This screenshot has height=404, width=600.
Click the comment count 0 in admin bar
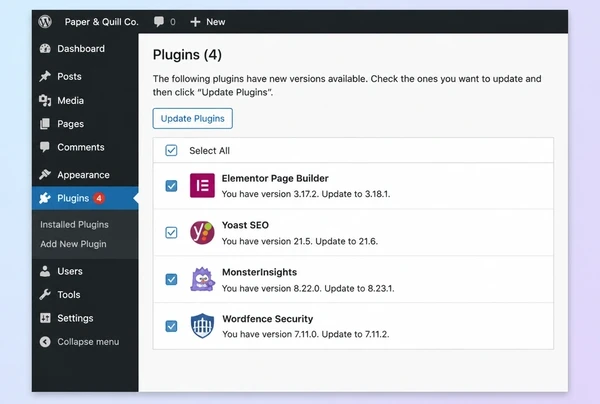point(173,22)
